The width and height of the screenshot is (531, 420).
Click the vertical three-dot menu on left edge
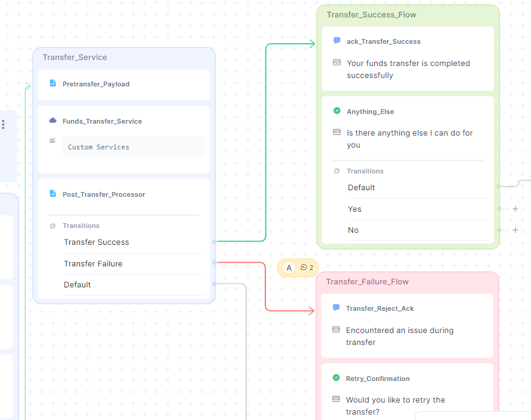click(3, 124)
